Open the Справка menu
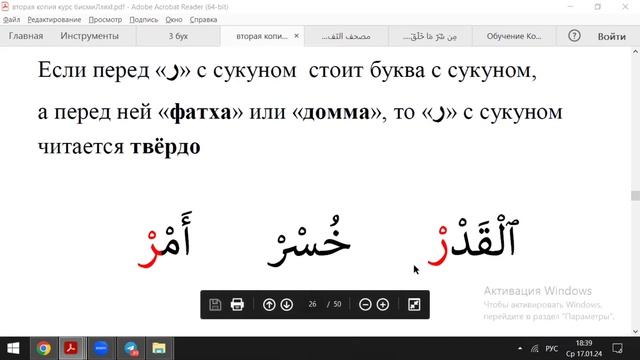The height and width of the screenshot is (360, 640). pos(203,20)
